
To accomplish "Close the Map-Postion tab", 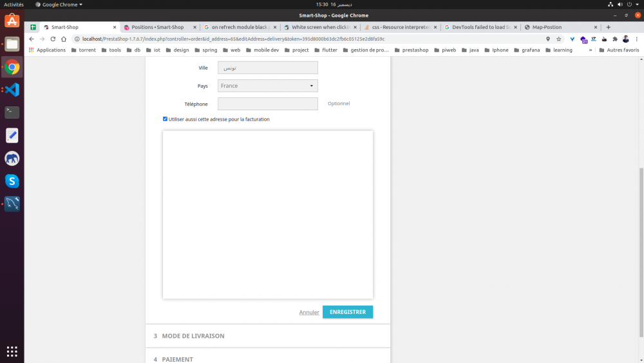I will [x=596, y=27].
